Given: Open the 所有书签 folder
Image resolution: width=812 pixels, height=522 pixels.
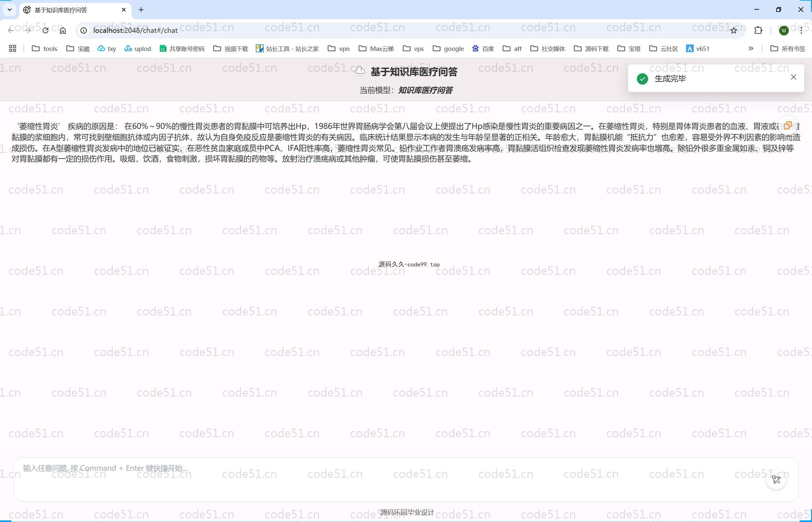Looking at the screenshot, I should pos(788,48).
